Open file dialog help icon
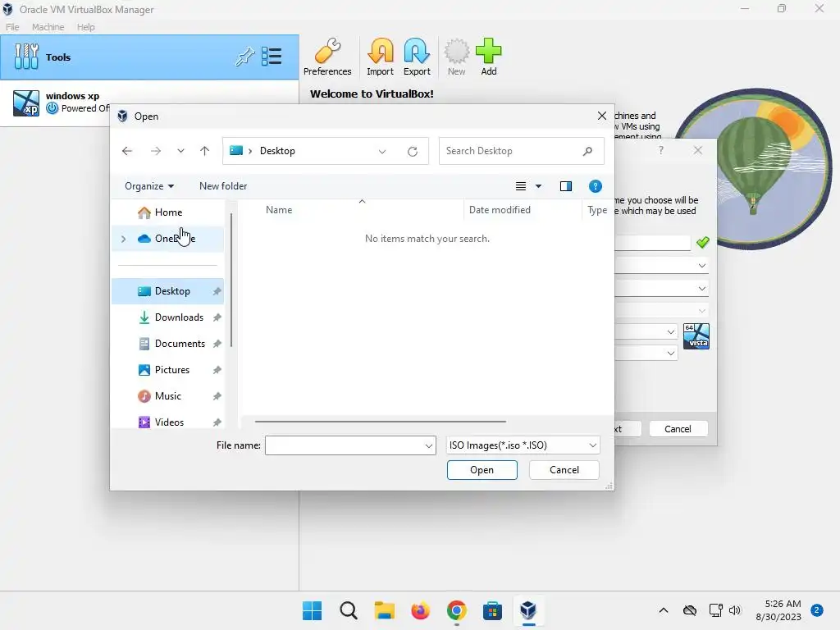Screen dimensions: 840x630 (596, 186)
